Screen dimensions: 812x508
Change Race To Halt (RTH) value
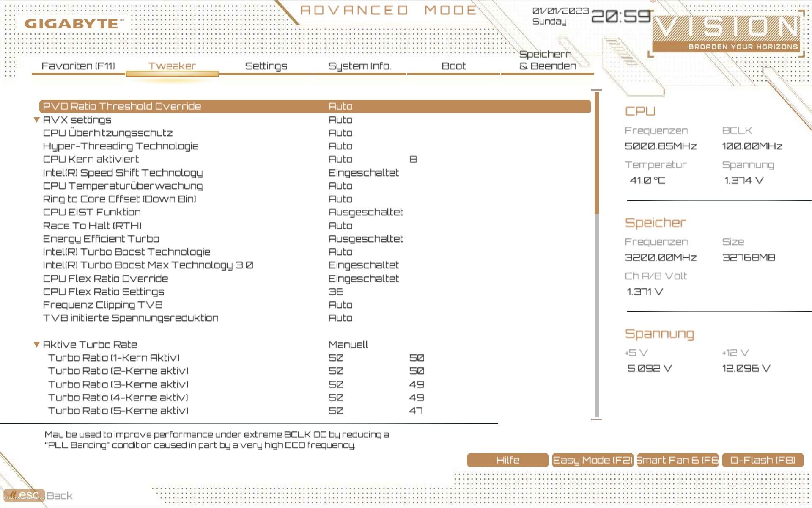pos(340,226)
